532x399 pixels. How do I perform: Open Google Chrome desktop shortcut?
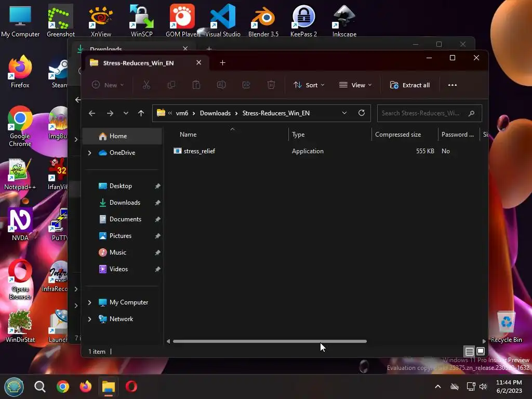click(x=20, y=126)
